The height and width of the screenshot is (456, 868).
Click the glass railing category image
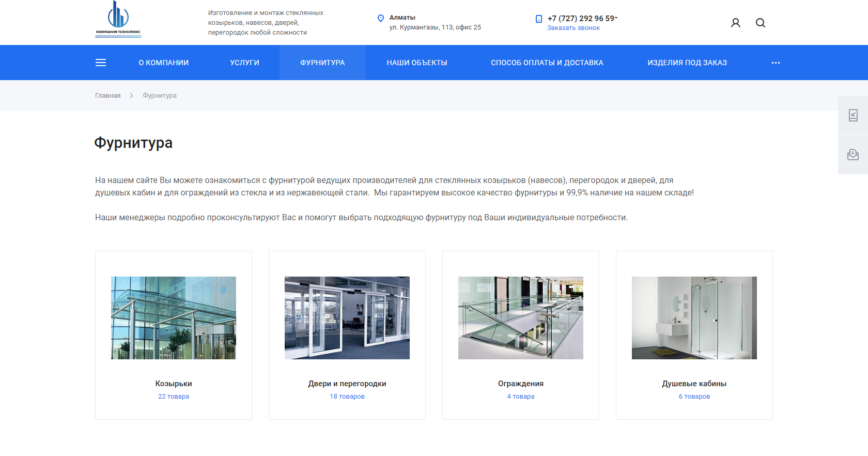coord(521,318)
